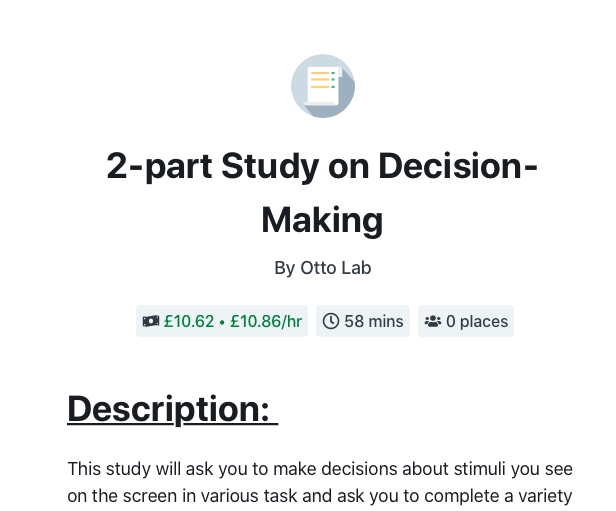
Task: Click the people group places icon
Action: pyautogui.click(x=433, y=321)
